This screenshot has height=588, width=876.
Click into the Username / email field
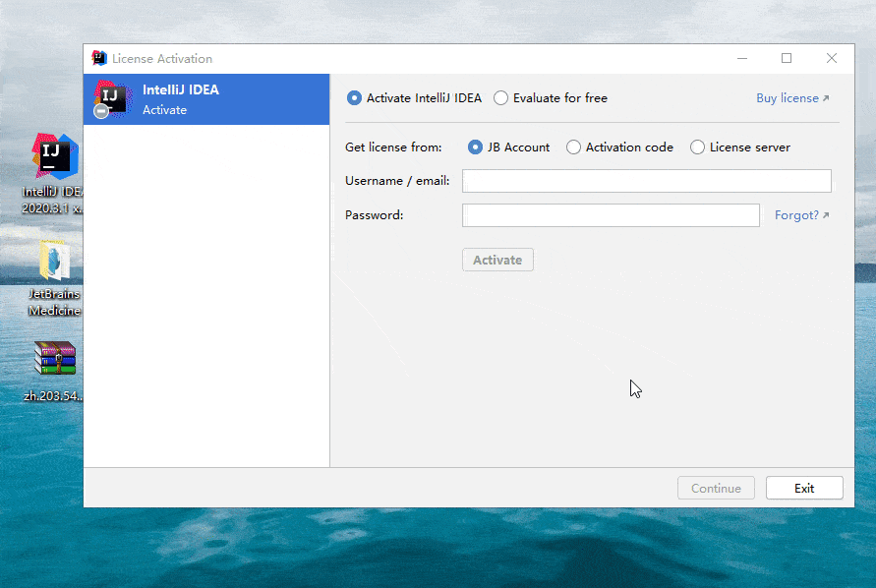646,181
